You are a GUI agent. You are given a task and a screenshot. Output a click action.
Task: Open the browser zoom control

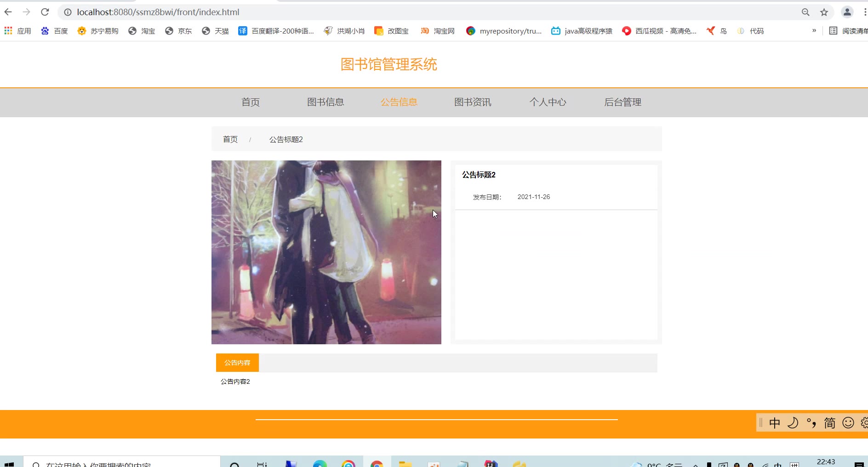coord(805,12)
